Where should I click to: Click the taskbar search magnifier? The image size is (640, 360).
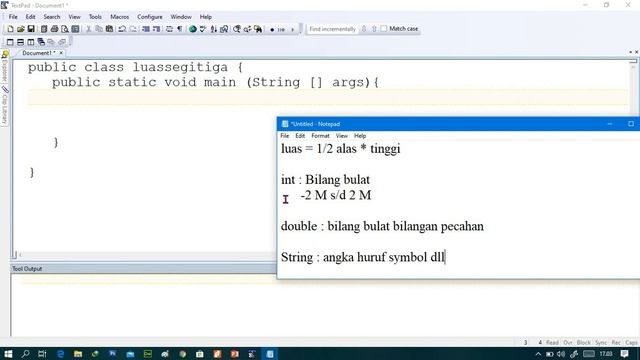click(x=25, y=353)
